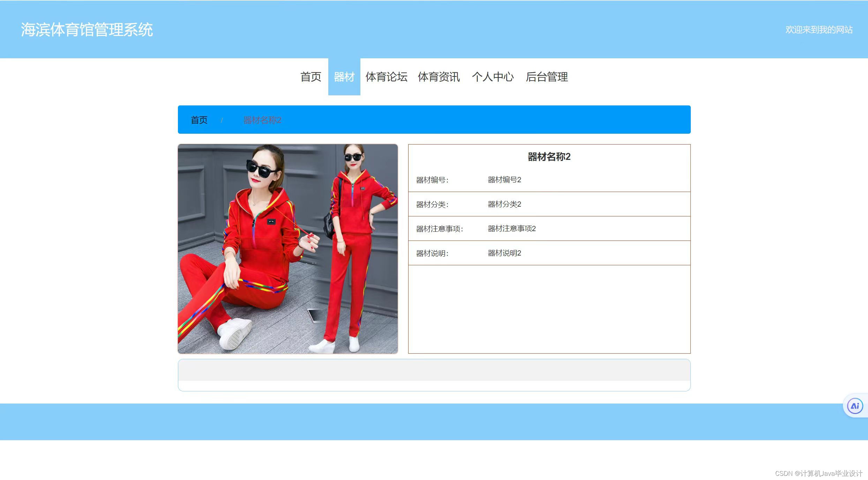Click the floating AI assistant icon
This screenshot has width=868, height=480.
tap(855, 406)
